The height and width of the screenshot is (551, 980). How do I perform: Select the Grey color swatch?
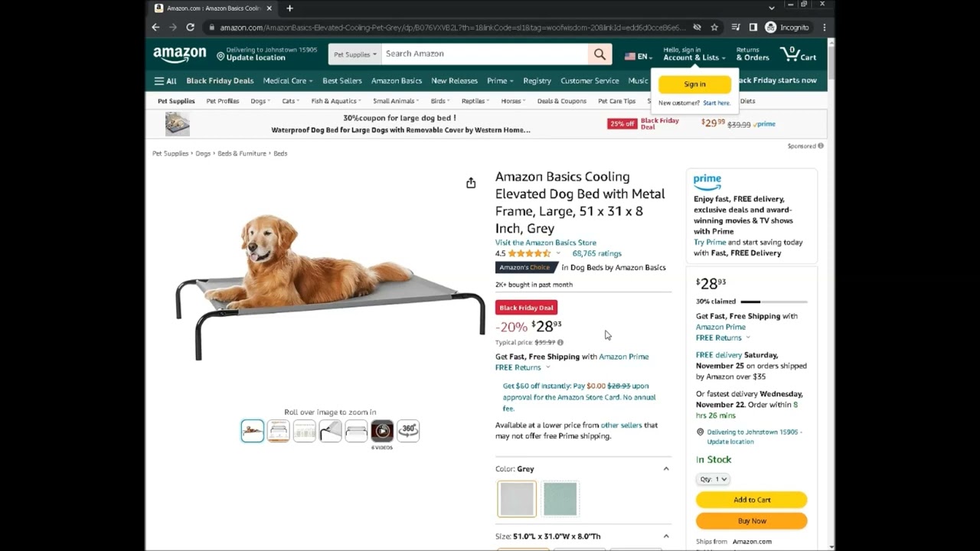[x=517, y=499]
